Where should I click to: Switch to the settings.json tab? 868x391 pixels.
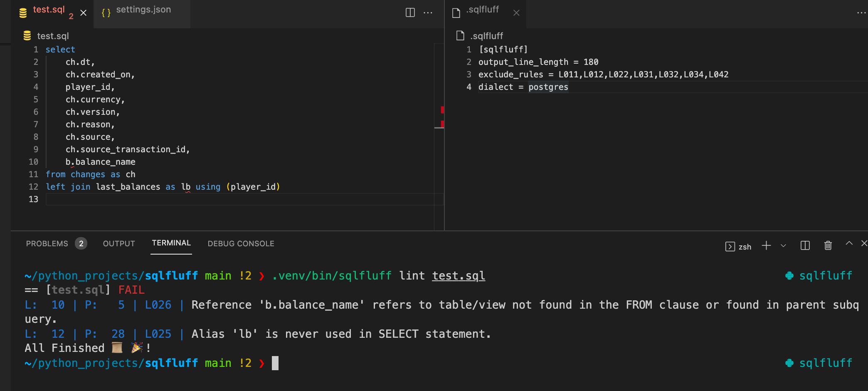(x=143, y=9)
